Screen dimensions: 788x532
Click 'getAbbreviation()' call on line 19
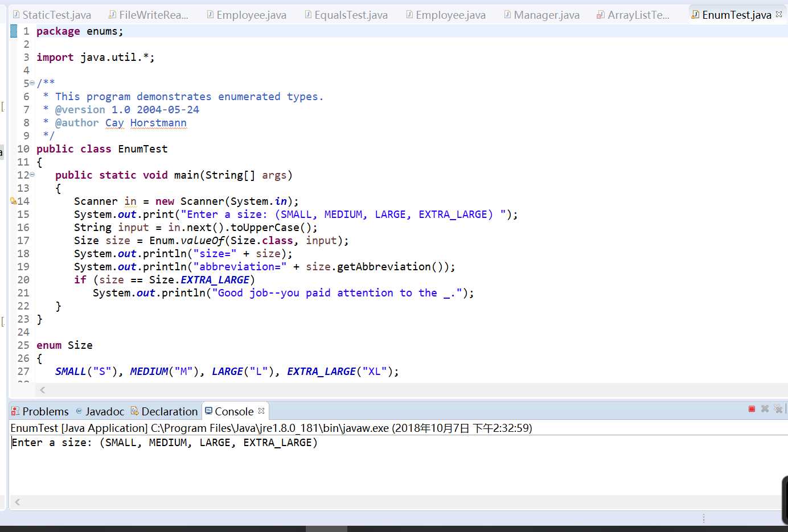tap(393, 267)
